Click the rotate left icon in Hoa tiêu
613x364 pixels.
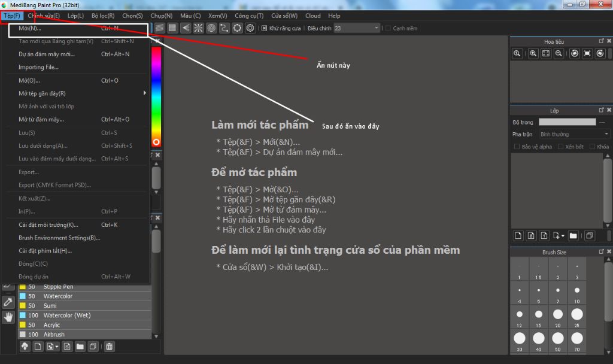pyautogui.click(x=574, y=53)
